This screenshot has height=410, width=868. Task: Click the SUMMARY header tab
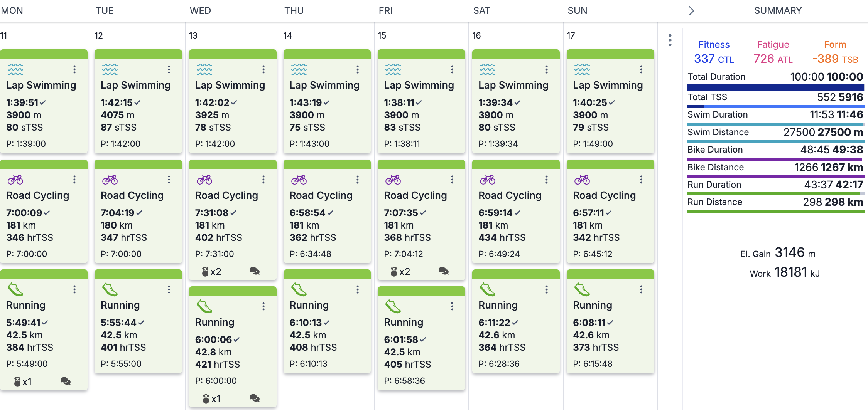[x=778, y=11]
